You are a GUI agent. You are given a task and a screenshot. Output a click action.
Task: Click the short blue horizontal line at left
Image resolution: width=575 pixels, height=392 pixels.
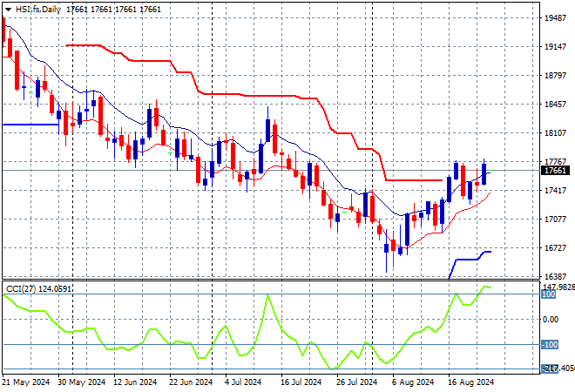30,125
